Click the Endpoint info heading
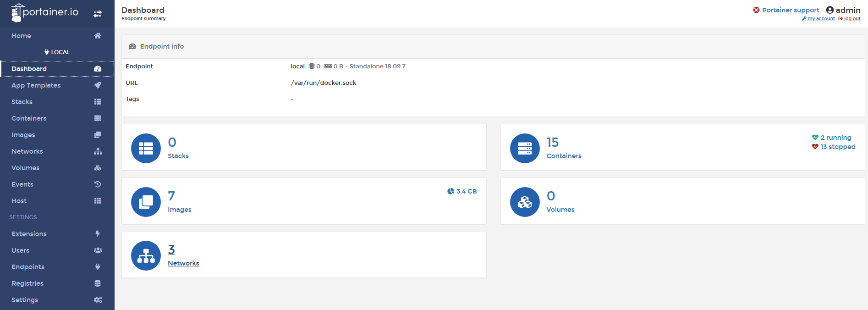Image resolution: width=868 pixels, height=310 pixels. (x=162, y=46)
